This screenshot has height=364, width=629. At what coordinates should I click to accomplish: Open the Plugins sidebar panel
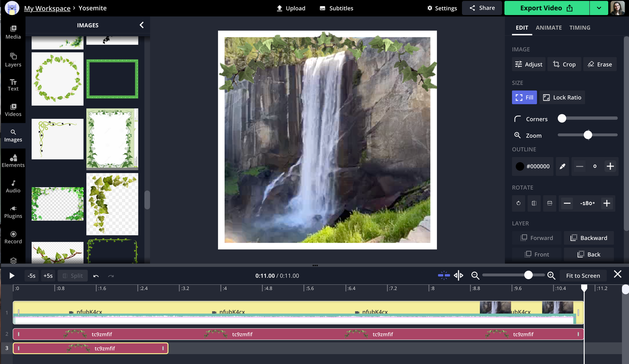point(13,212)
